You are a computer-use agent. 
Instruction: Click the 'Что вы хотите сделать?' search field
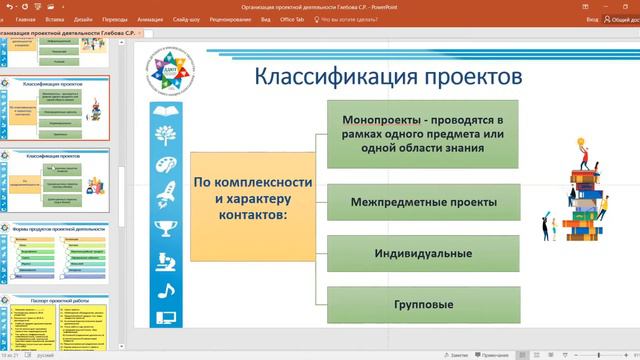point(346,19)
